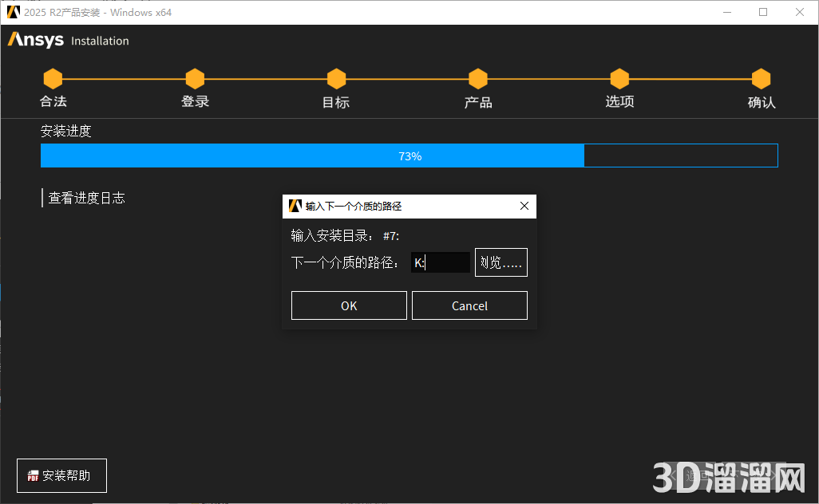819x504 pixels.
Task: Select the 合法 step label
Action: 53,100
